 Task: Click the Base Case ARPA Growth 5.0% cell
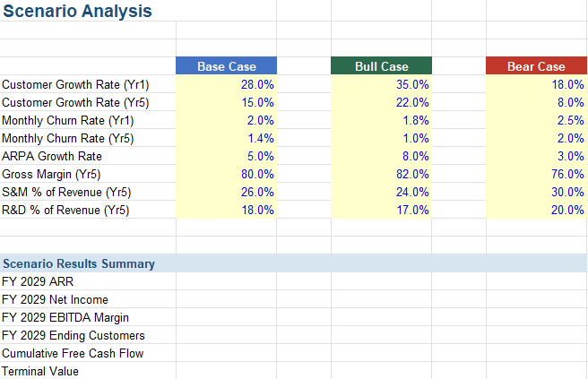(226, 156)
